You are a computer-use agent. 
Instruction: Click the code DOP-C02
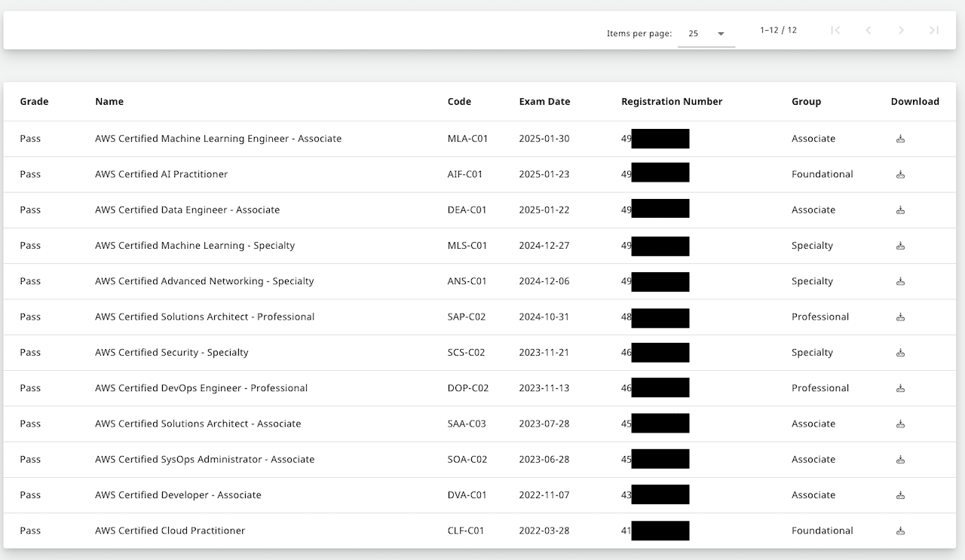[x=468, y=388]
